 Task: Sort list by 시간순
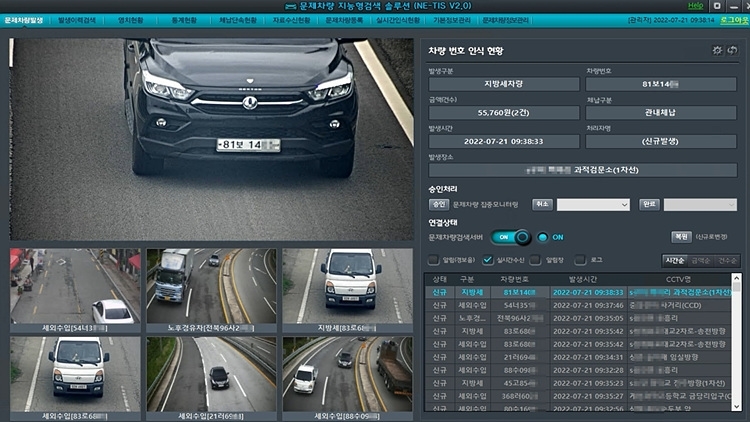675,260
